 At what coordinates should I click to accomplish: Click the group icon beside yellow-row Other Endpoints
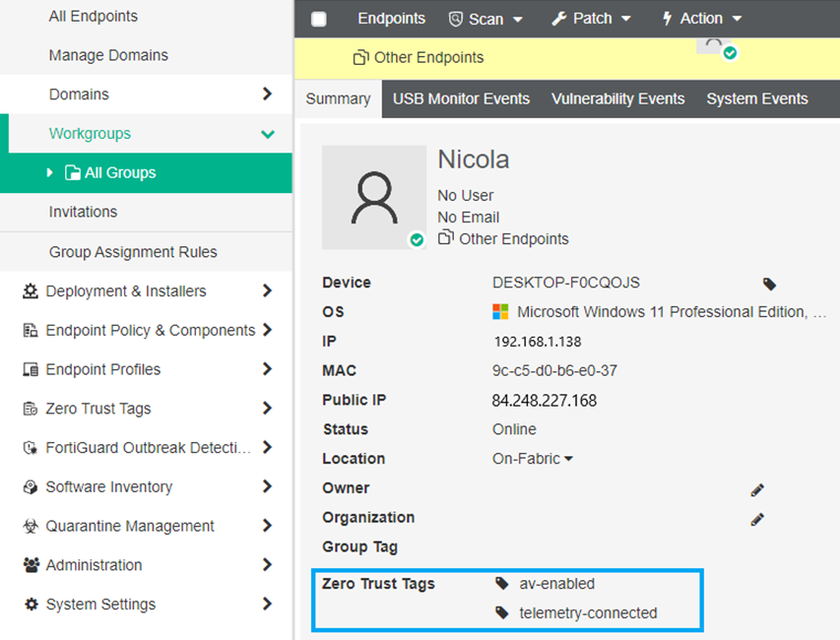coord(361,57)
